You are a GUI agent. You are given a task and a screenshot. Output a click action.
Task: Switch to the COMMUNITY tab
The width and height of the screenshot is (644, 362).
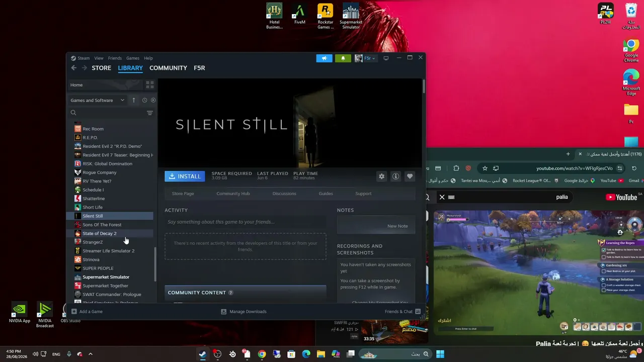tap(168, 68)
